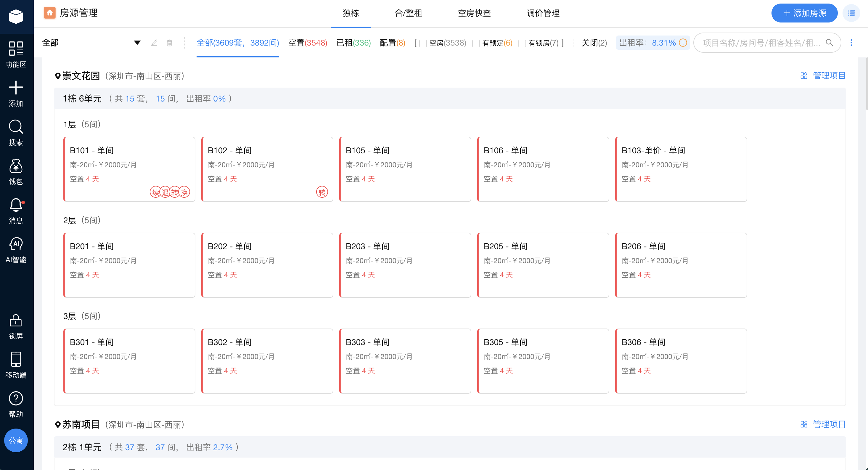This screenshot has height=470, width=868.
Task: Click the 转 transfer stamp on B101
Action: point(175,192)
